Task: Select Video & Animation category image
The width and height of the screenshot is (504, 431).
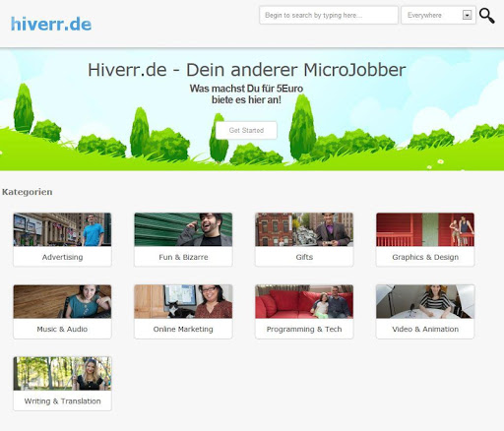Action: [x=425, y=301]
